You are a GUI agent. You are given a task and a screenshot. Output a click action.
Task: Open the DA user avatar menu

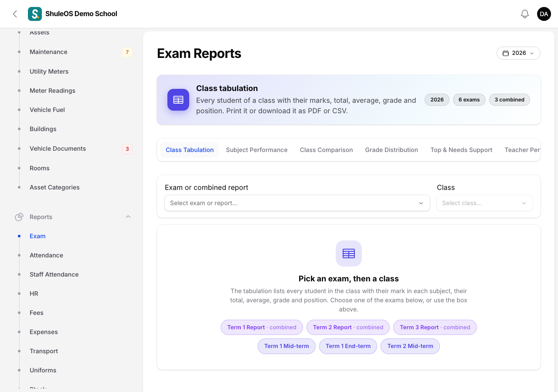tap(544, 14)
